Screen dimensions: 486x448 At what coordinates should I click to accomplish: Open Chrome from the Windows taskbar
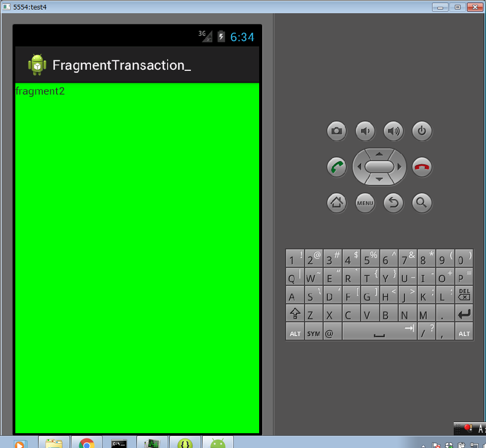87,443
